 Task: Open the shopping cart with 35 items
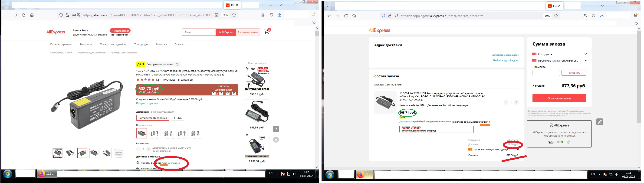click(x=267, y=32)
